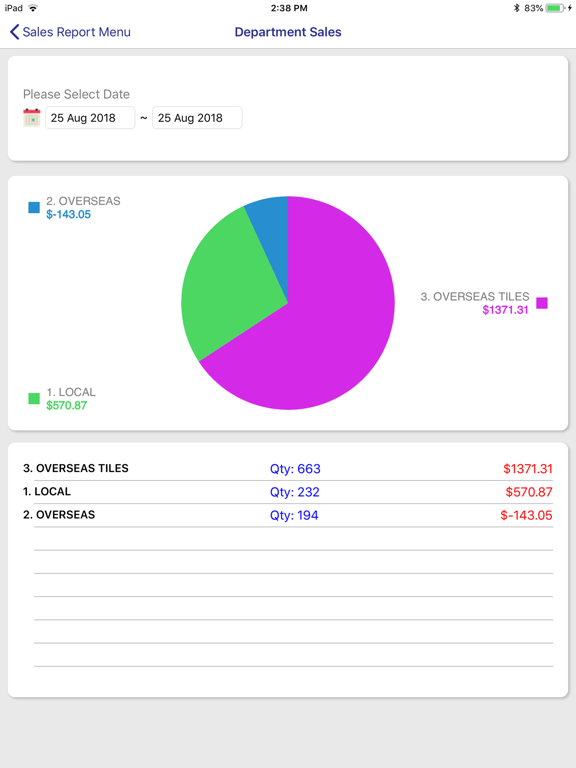The width and height of the screenshot is (576, 768).
Task: Select the start date field 25 Aug 2018
Action: click(90, 118)
